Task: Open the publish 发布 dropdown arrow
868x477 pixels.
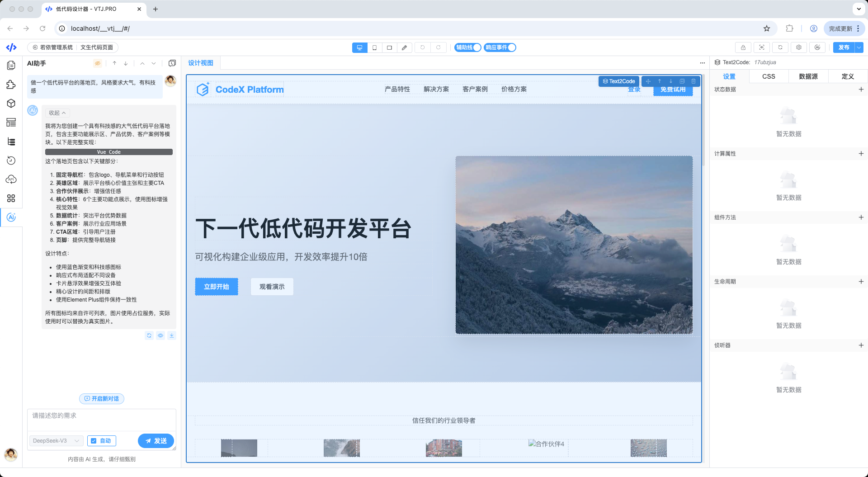Action: tap(859, 47)
